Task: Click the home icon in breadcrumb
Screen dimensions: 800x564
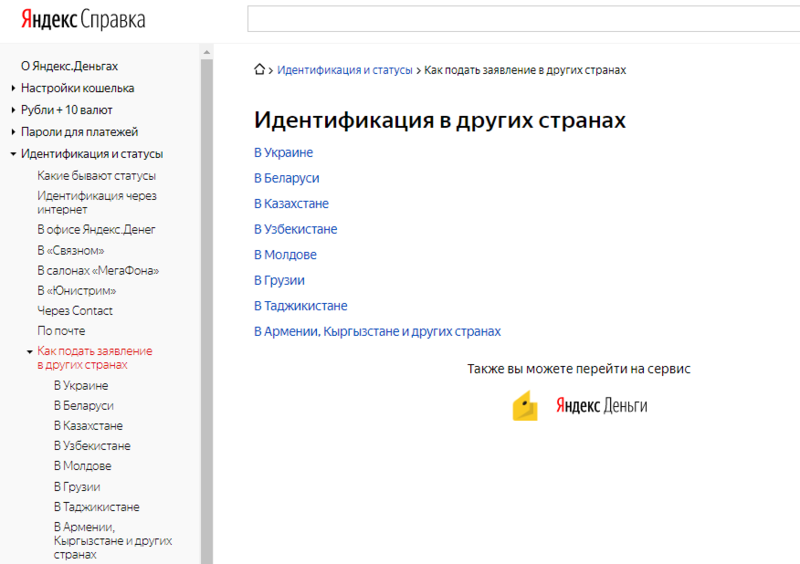Action: tap(259, 69)
